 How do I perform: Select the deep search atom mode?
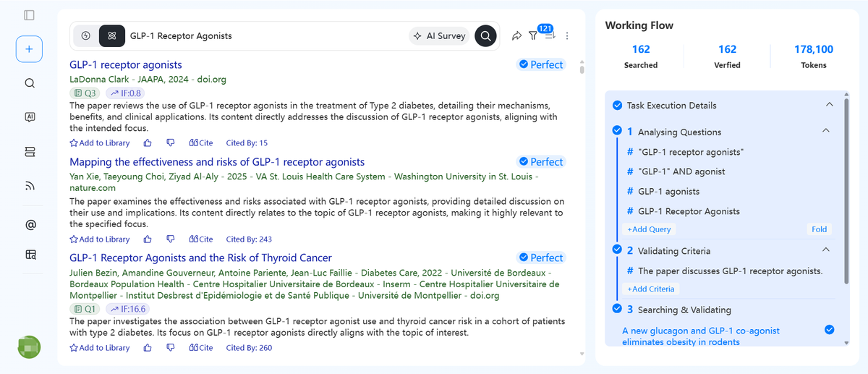coord(111,35)
